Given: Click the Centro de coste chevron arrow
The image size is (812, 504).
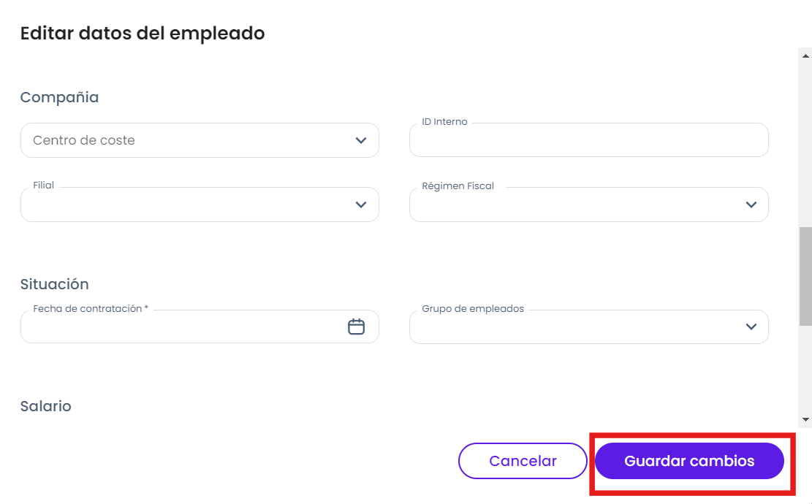Looking at the screenshot, I should pyautogui.click(x=360, y=140).
